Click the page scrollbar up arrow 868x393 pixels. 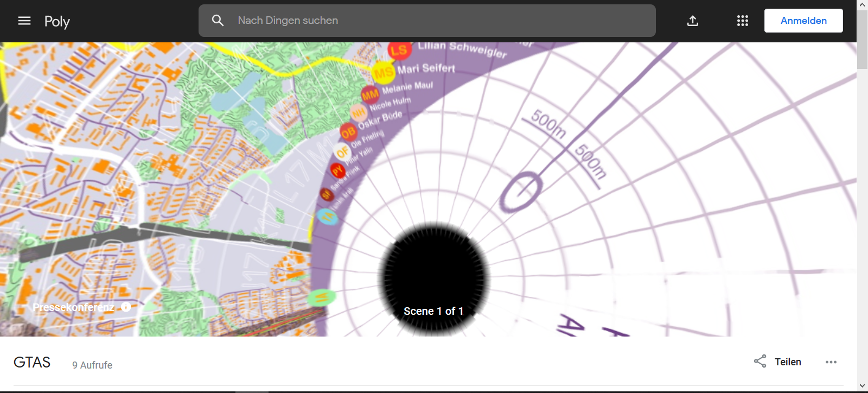863,5
